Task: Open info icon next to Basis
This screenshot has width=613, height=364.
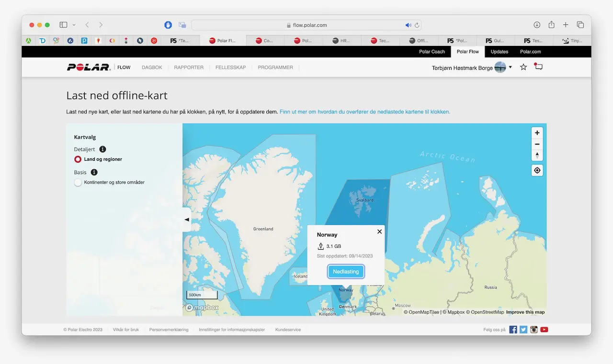Action: click(x=94, y=172)
